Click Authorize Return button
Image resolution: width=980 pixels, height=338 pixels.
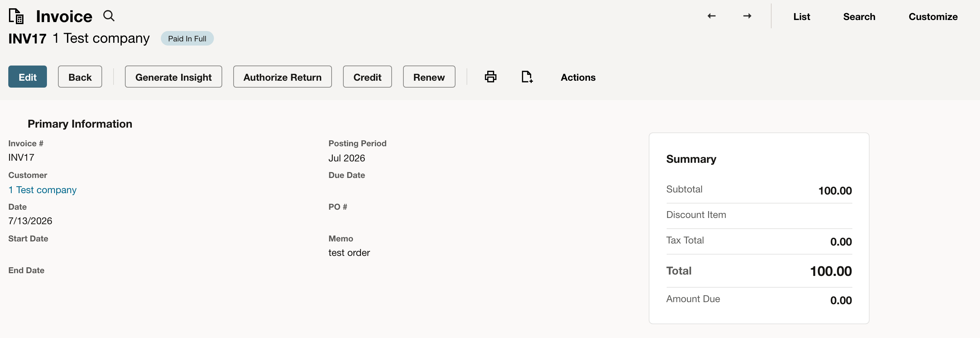tap(282, 77)
